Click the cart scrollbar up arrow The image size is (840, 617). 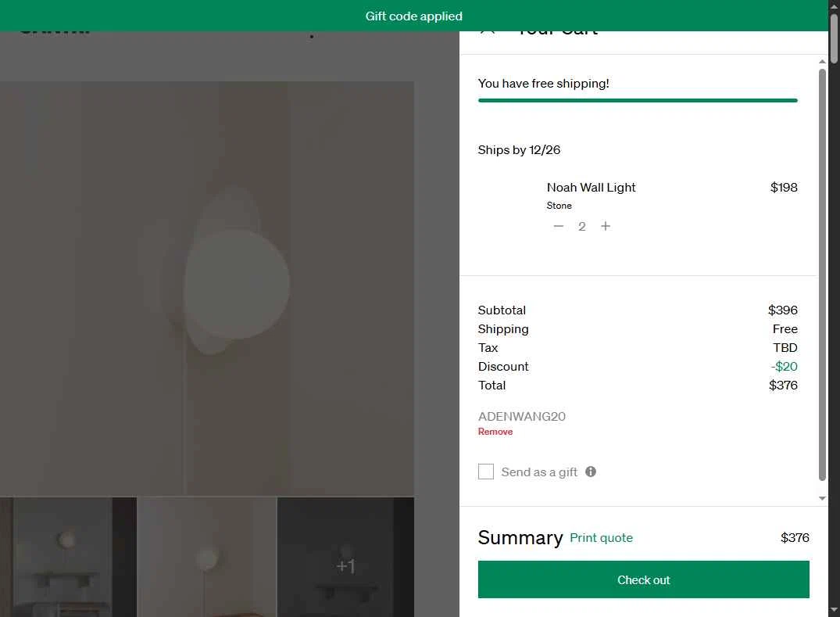coord(822,62)
